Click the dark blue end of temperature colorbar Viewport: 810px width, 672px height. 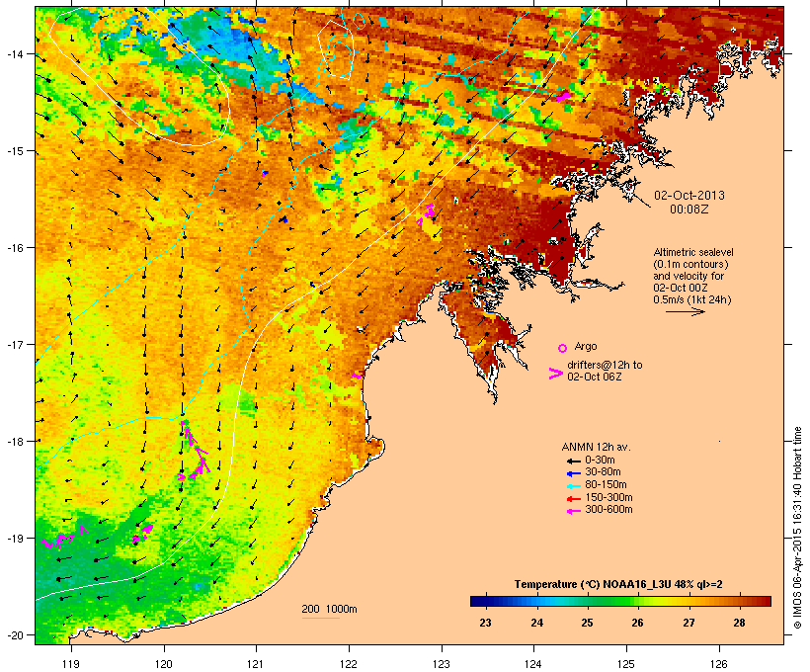point(478,601)
